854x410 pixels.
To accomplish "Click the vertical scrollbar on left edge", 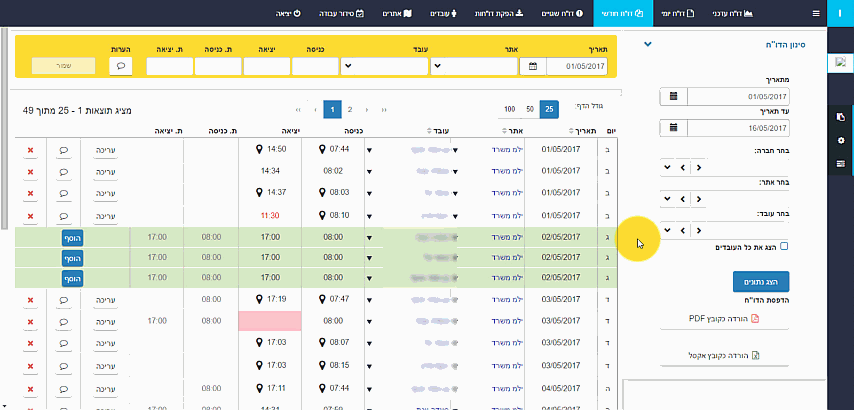I will [5, 128].
